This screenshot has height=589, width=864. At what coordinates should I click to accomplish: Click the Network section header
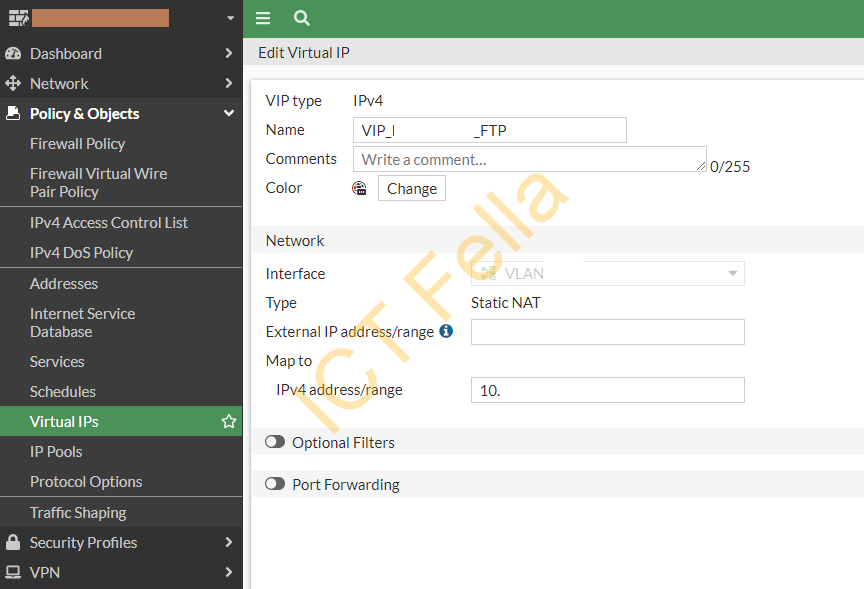tap(295, 240)
